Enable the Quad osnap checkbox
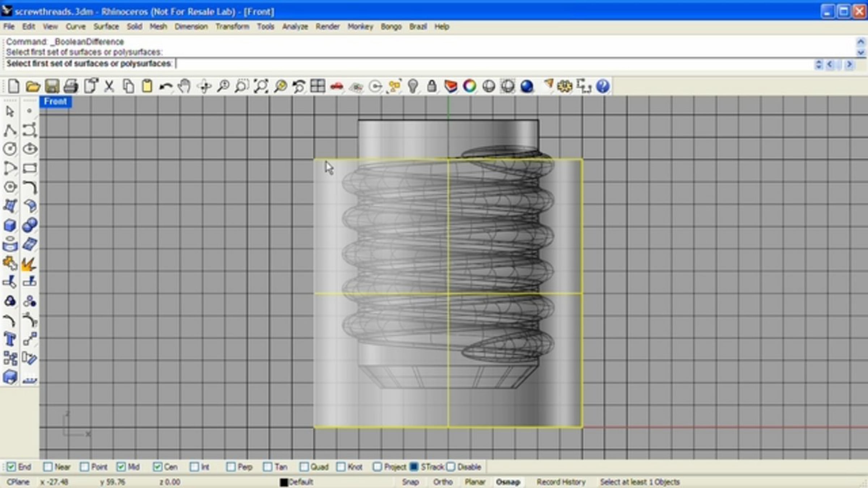The image size is (868, 488). coord(304,467)
